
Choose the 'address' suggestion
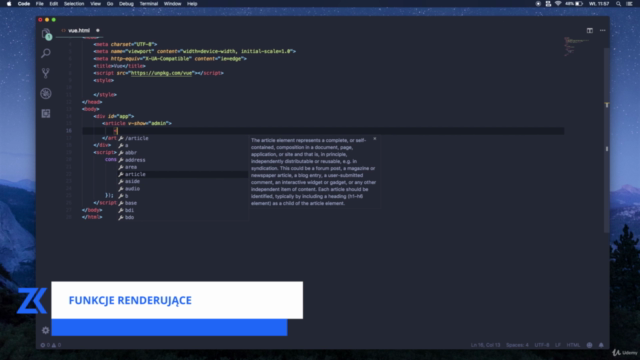pos(183,160)
